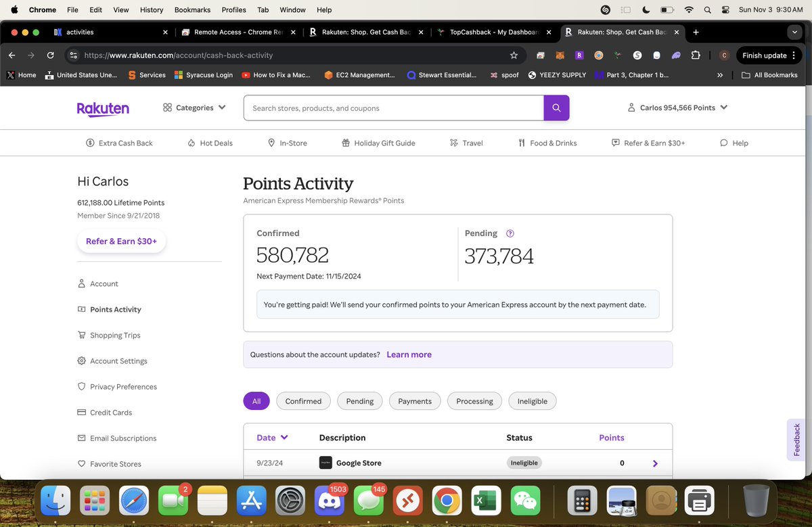Open the All Bookmarks folder
Image resolution: width=812 pixels, height=527 pixels.
pyautogui.click(x=769, y=75)
